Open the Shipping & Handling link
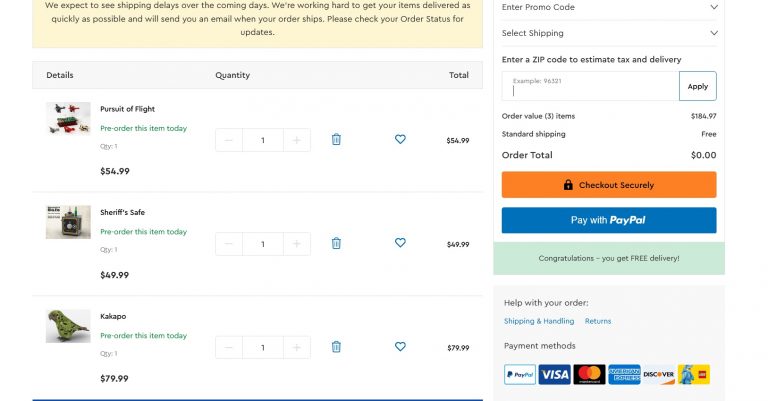This screenshot has width=768, height=401. tap(539, 321)
